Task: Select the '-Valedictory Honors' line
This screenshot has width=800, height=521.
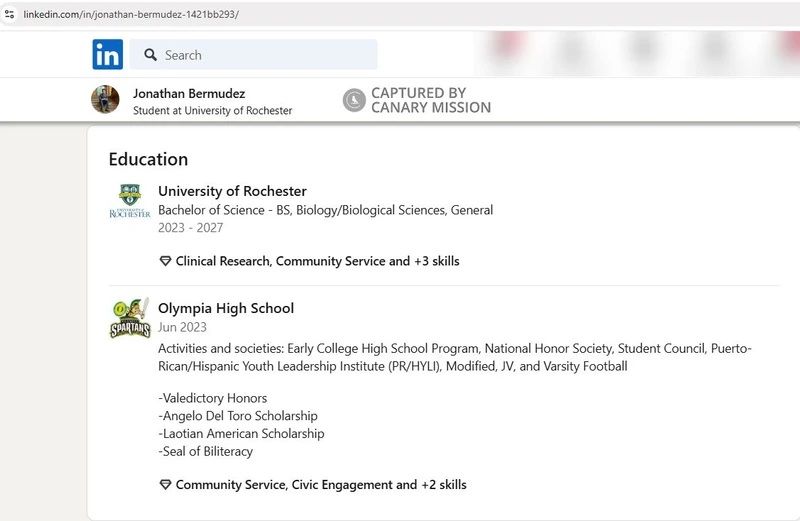Action: (x=213, y=398)
